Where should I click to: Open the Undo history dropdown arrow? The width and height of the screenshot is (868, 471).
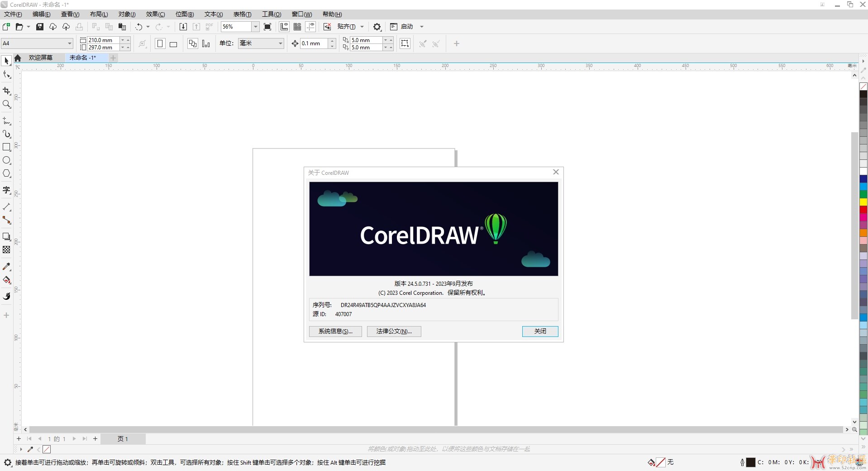148,27
